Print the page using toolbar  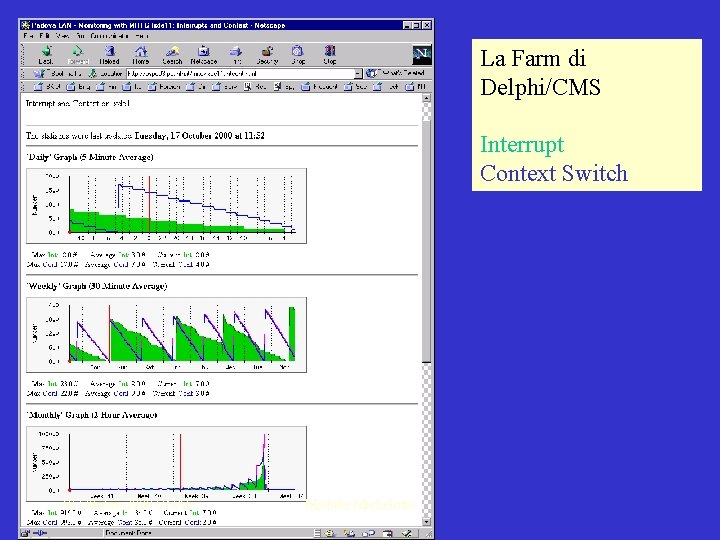point(236,55)
